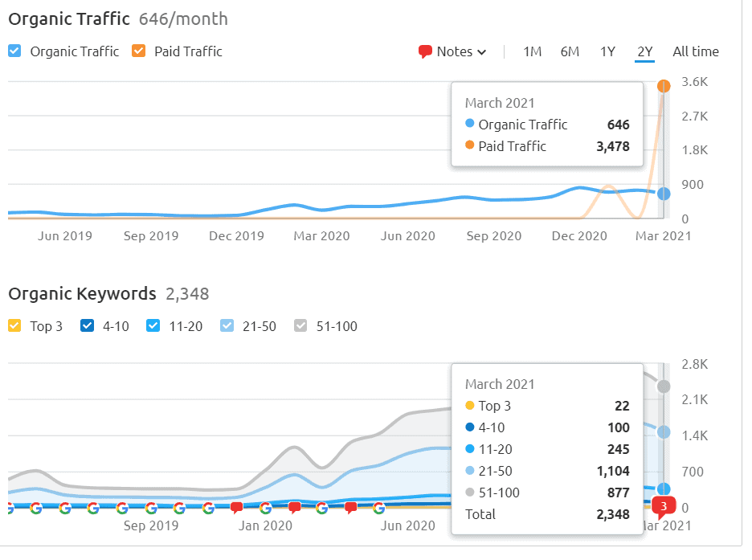Screen dimensions: 752x560
Task: Click Paid Traffic 3,478 value in tooltip
Action: click(613, 146)
